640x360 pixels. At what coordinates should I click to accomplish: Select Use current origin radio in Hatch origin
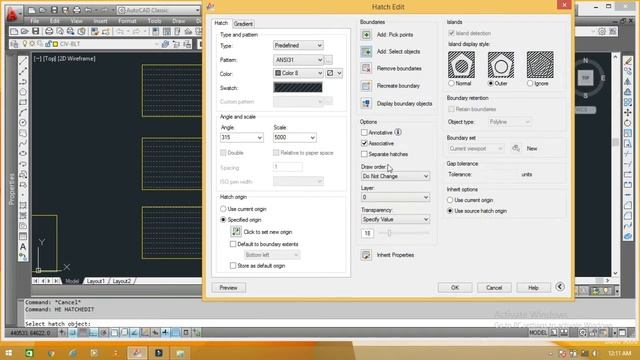point(223,209)
